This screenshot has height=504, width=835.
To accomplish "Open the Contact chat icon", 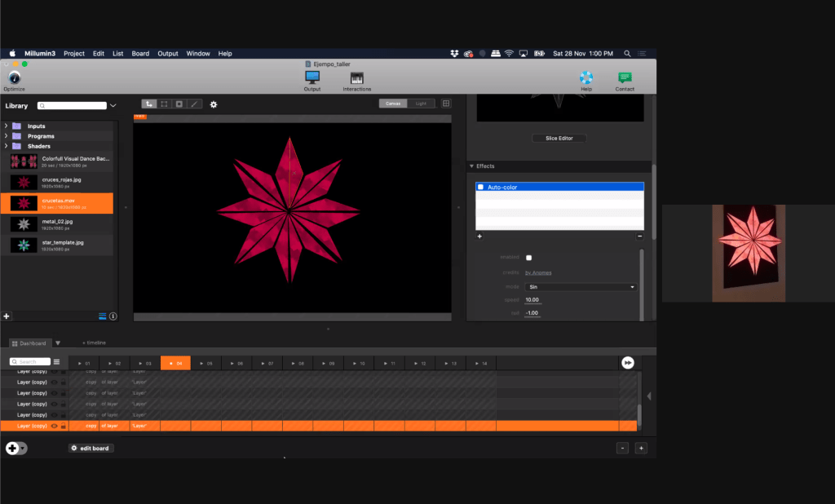I will click(625, 78).
